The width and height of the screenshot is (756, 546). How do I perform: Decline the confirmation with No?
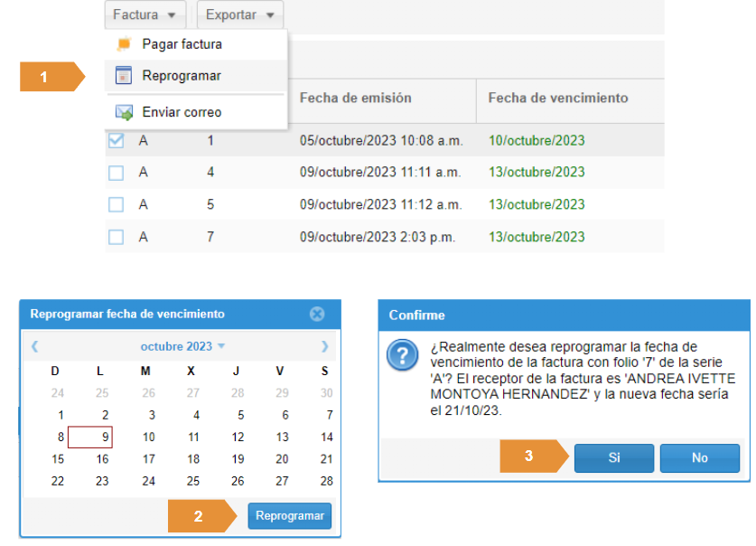pos(699,458)
